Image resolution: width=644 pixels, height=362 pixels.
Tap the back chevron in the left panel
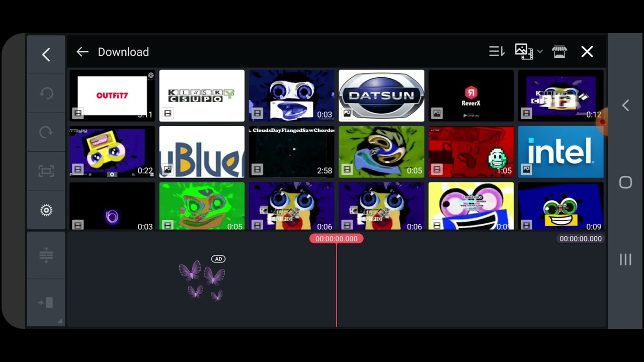[46, 55]
